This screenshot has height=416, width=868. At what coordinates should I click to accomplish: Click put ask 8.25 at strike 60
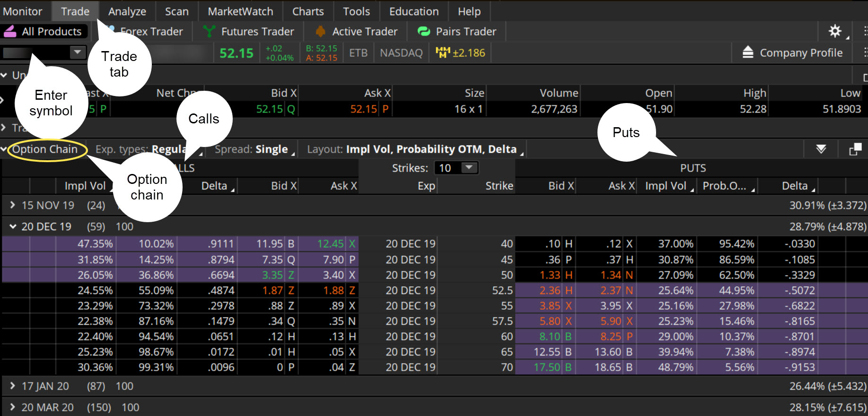coord(611,337)
